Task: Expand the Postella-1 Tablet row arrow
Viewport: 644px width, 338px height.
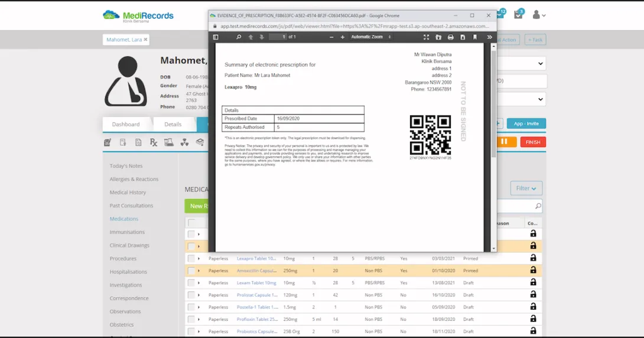Action: coord(199,307)
